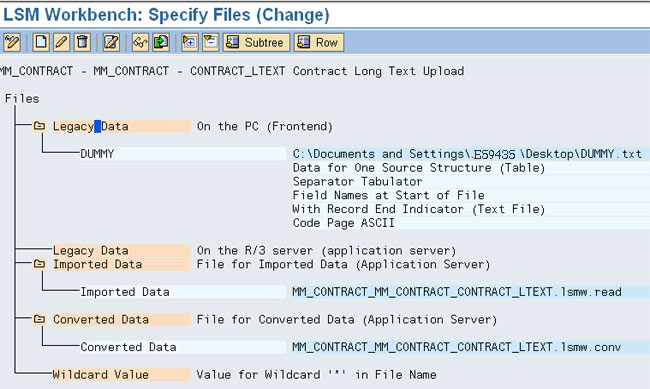Screen dimensions: 650x389
Task: Click 'On the PC (Frontend)' description
Action: (264, 126)
